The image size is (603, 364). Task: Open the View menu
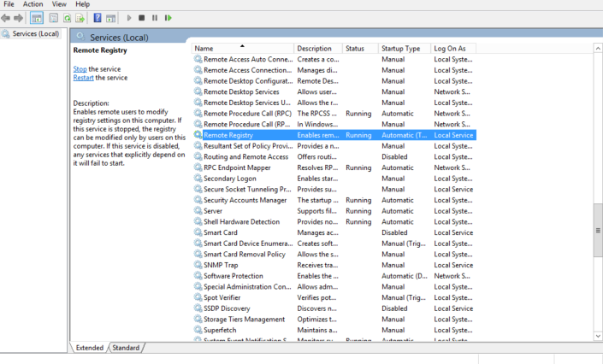coord(58,4)
